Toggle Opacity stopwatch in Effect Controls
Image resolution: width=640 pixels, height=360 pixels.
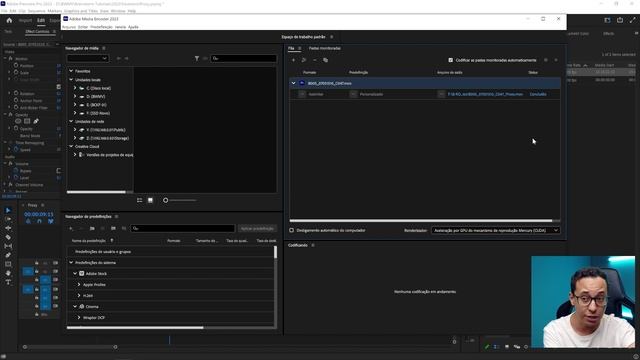click(x=16, y=129)
